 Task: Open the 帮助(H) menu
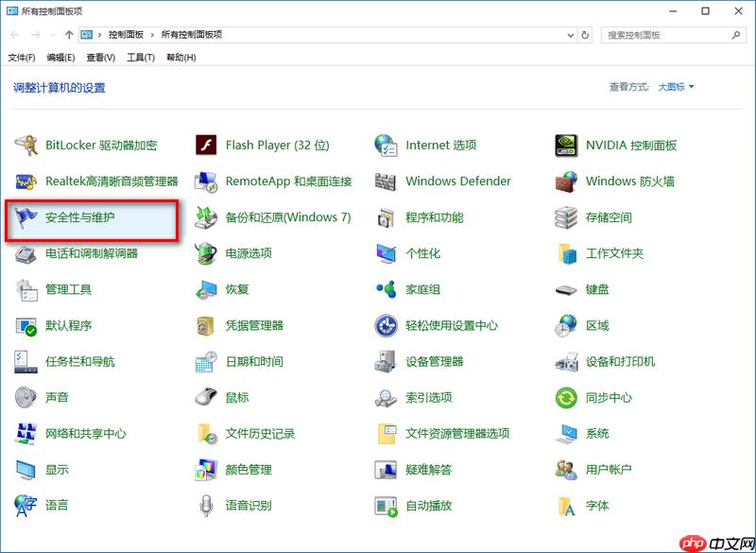(181, 58)
